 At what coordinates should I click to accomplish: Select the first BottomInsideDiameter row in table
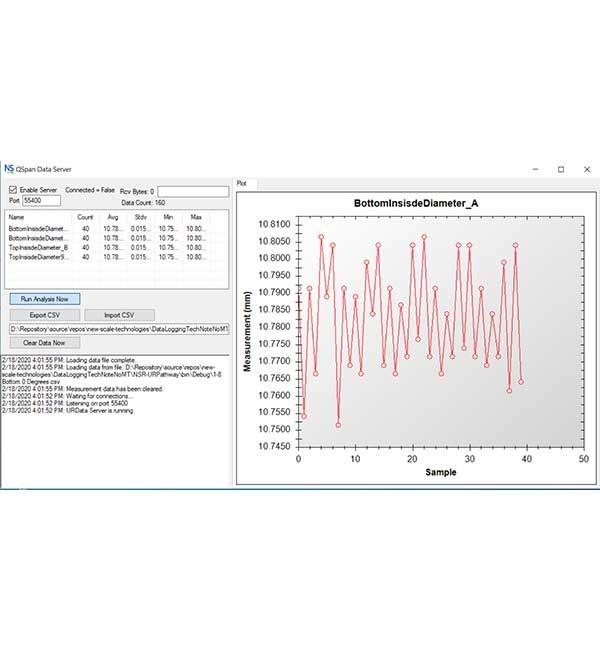coord(38,229)
